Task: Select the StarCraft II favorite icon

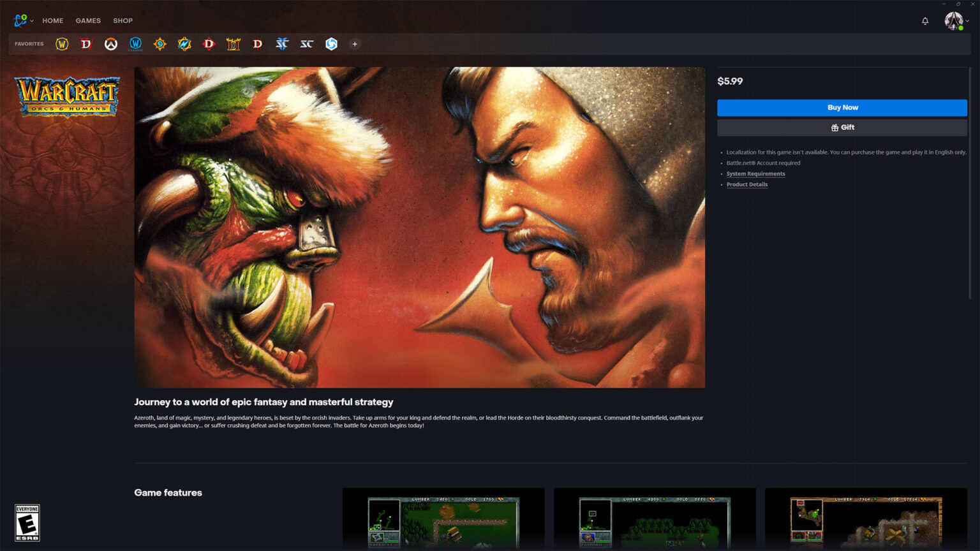Action: [282, 44]
